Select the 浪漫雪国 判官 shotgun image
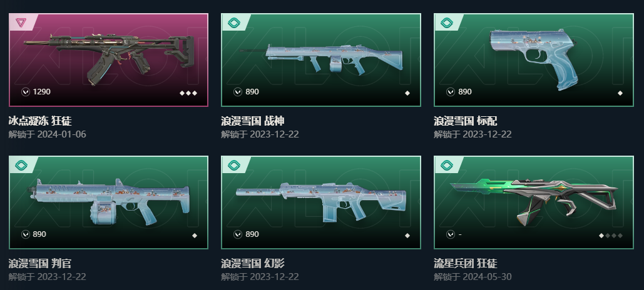644x290 pixels. pos(110,201)
